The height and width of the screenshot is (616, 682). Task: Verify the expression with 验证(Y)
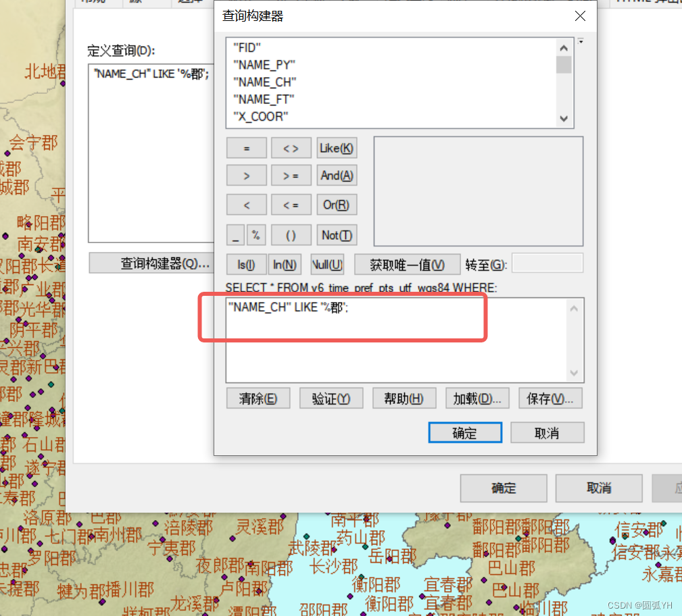click(x=331, y=399)
